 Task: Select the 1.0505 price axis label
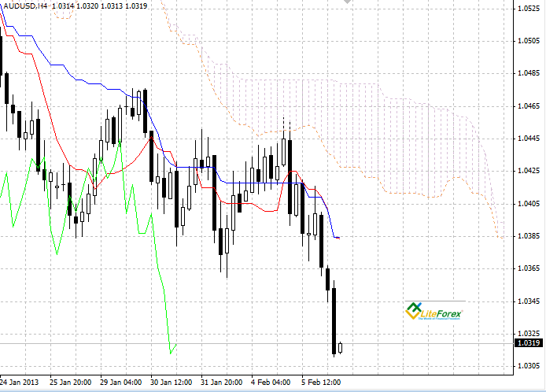tap(529, 41)
